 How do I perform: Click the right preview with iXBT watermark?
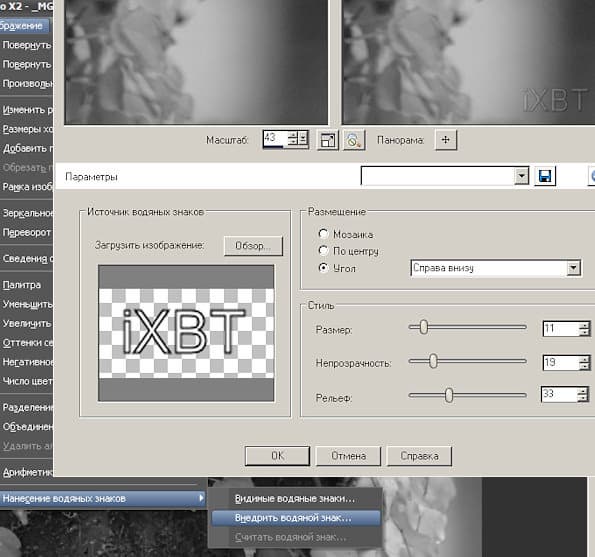468,62
